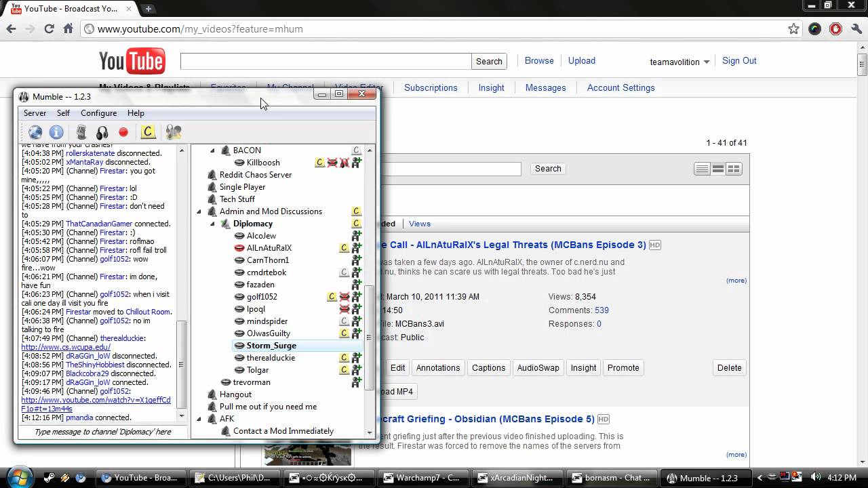Open the Self menu in Mumble
Image resolution: width=868 pixels, height=488 pixels.
[x=63, y=113]
